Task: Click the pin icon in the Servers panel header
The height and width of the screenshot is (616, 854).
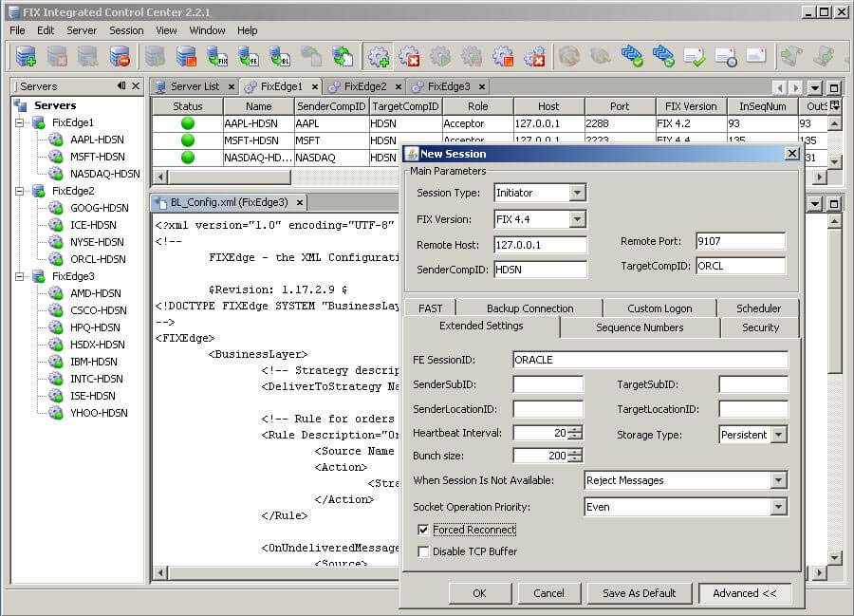Action: (x=121, y=85)
